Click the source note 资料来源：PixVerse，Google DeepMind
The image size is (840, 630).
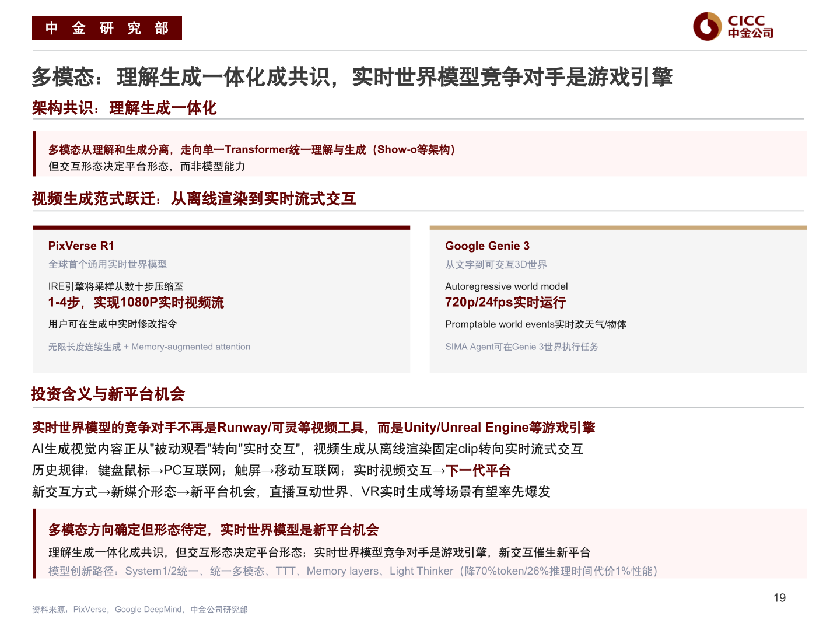click(140, 610)
